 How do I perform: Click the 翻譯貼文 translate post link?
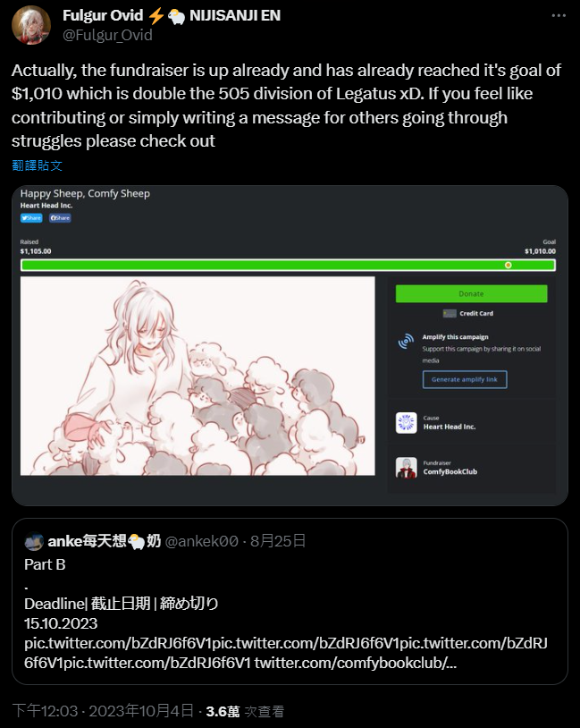38,165
